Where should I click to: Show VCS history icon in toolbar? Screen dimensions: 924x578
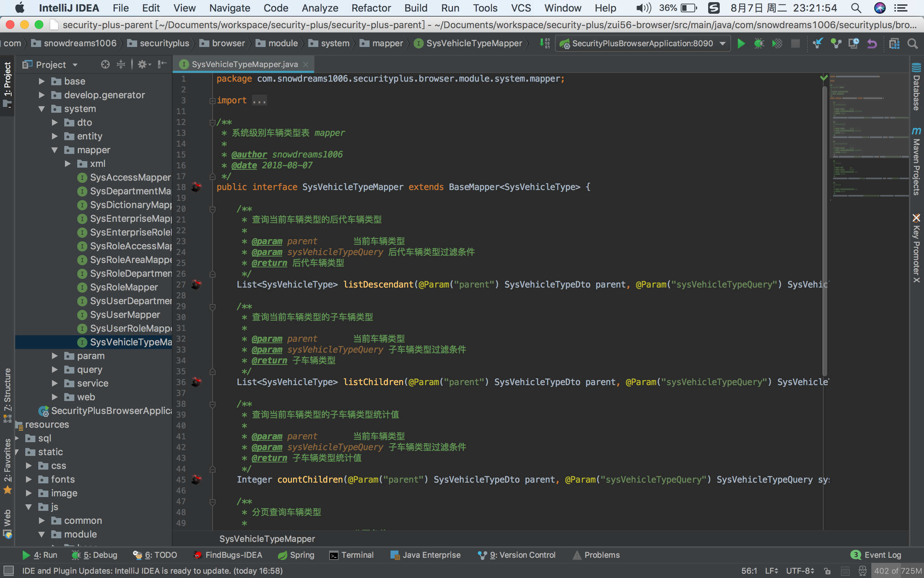click(x=854, y=44)
